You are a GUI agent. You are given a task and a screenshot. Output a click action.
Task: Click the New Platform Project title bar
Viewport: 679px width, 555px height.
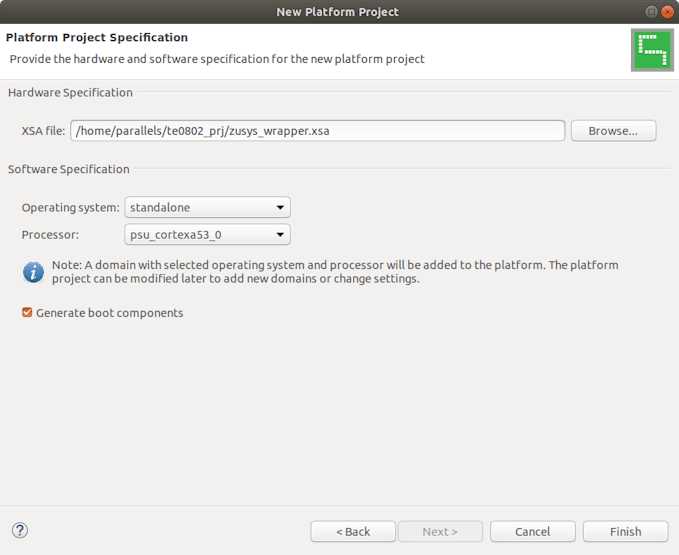coord(338,12)
